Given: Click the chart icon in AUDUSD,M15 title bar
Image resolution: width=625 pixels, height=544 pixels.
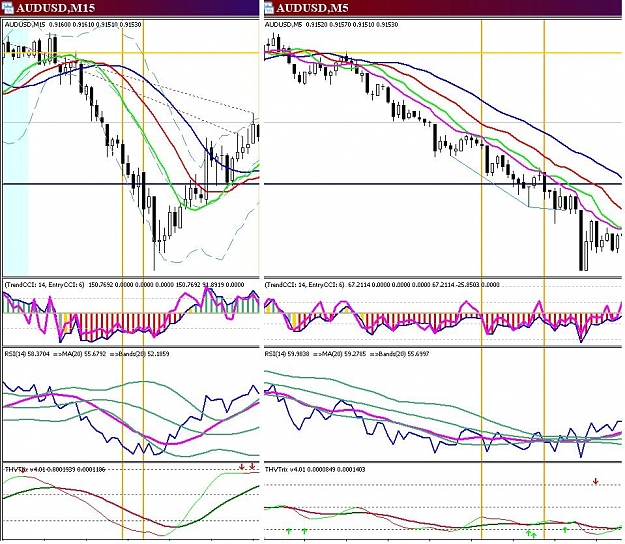Looking at the screenshot, I should (7, 8).
